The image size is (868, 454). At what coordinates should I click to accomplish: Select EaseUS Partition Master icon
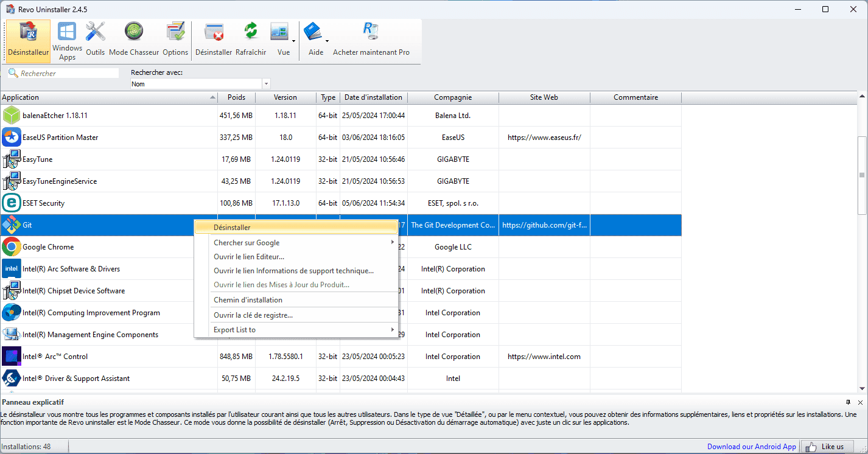[x=12, y=137]
